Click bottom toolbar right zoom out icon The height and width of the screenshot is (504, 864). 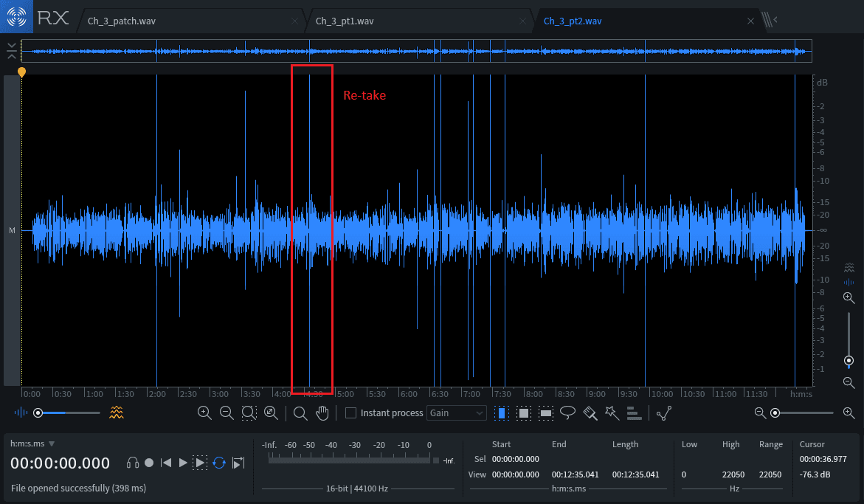[760, 412]
